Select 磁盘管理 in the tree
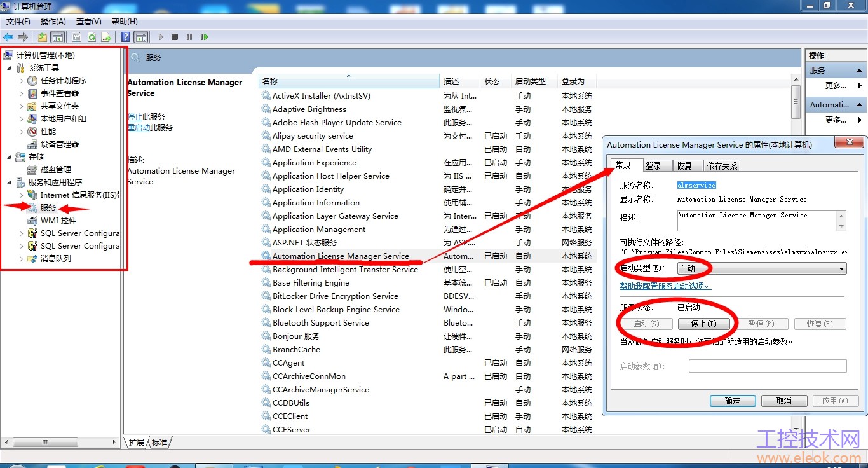868x468 pixels. tap(56, 170)
